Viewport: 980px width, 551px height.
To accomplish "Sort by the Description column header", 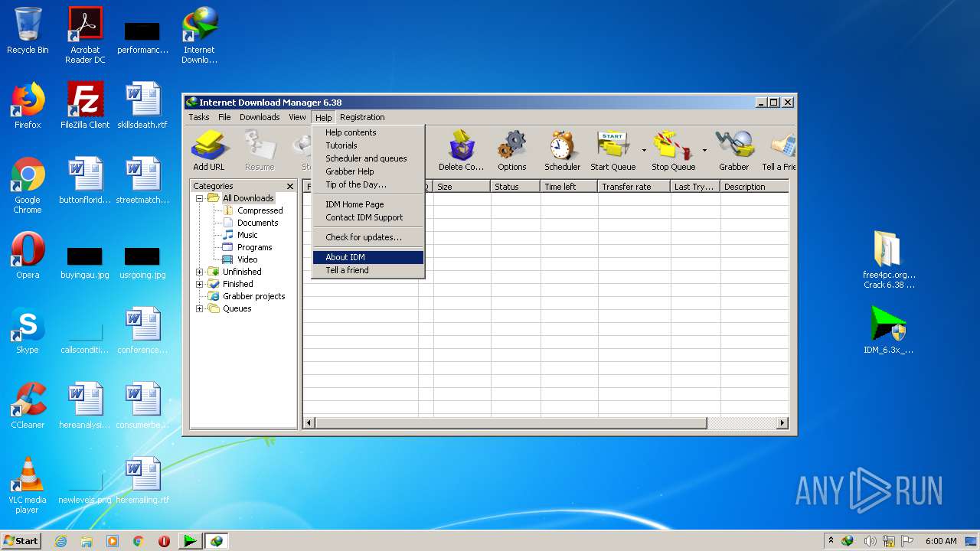I will 754,187.
